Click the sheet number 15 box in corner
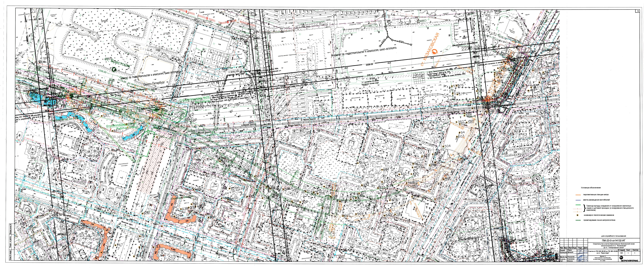Image resolution: width=644 pixels, height=268 pixels. 638,11
